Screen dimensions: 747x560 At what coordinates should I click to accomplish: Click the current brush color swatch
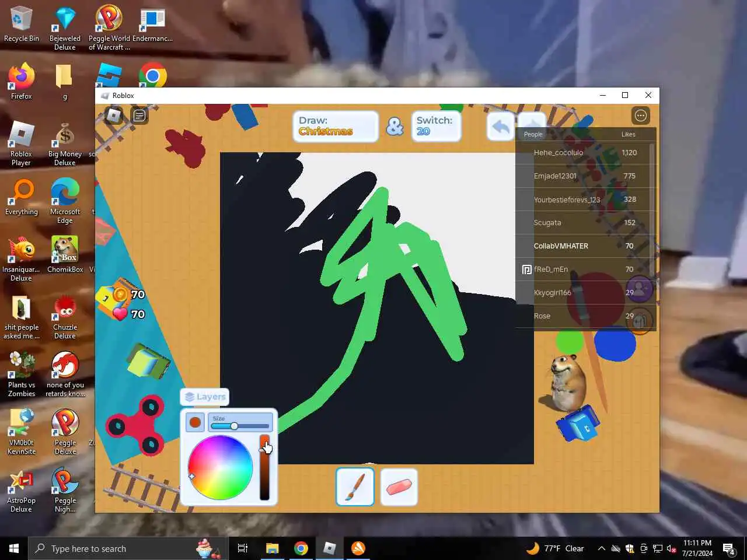[195, 422]
